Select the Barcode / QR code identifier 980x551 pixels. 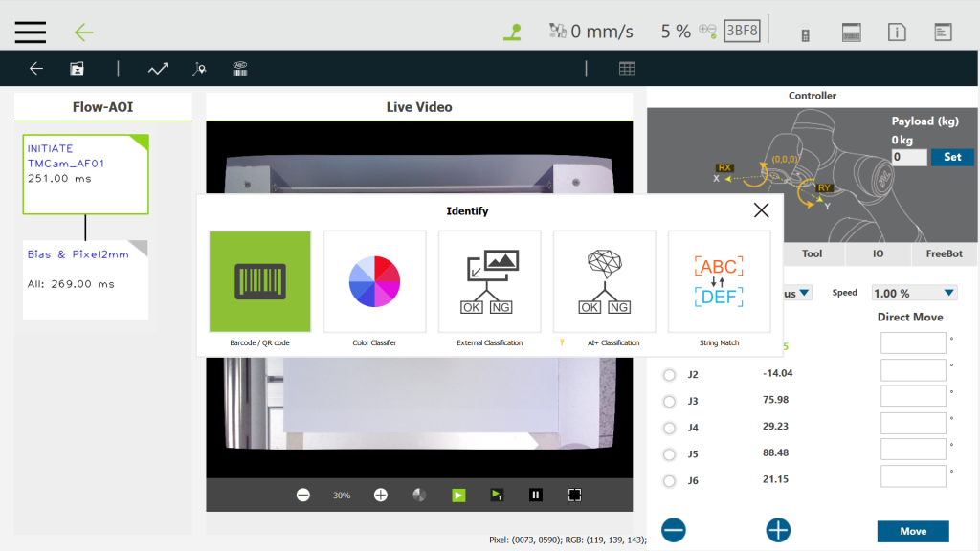tap(259, 281)
